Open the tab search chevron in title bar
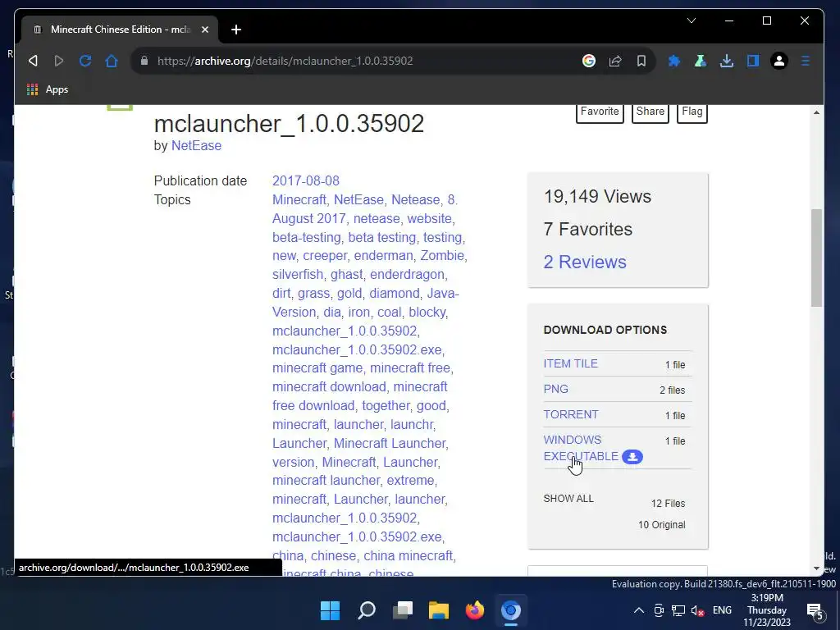Image resolution: width=840 pixels, height=630 pixels. point(692,21)
